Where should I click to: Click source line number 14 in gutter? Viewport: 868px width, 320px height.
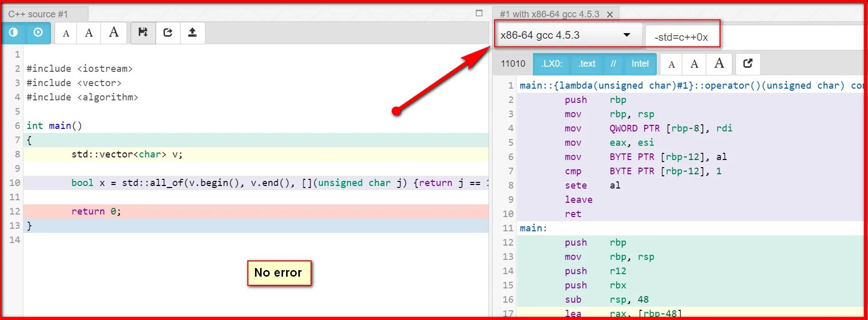[x=14, y=239]
